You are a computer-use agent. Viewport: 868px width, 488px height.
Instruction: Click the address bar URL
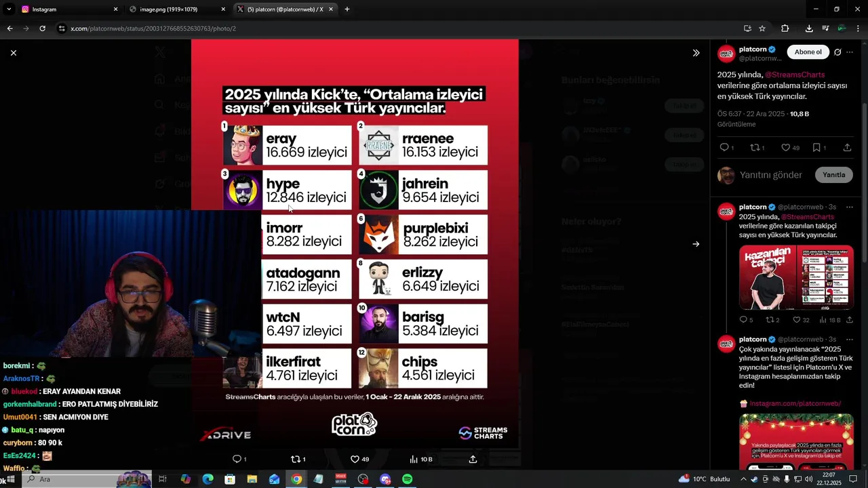tap(153, 28)
